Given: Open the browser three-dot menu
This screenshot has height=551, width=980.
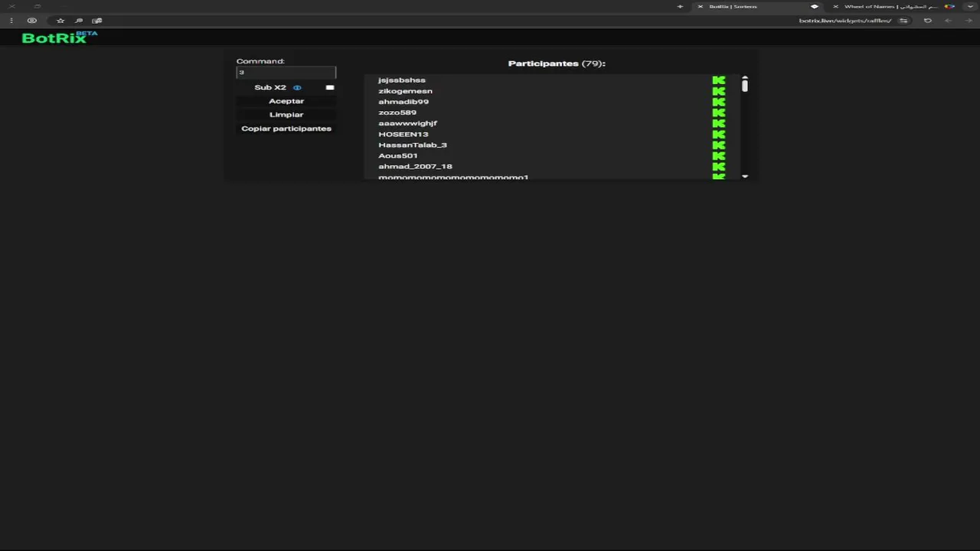Looking at the screenshot, I should tap(11, 21).
